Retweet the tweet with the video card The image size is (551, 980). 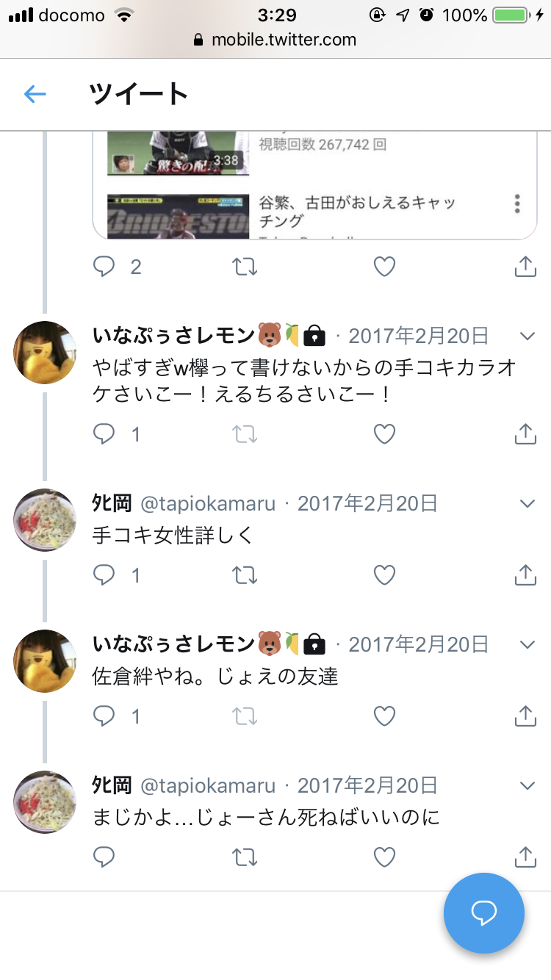point(245,267)
